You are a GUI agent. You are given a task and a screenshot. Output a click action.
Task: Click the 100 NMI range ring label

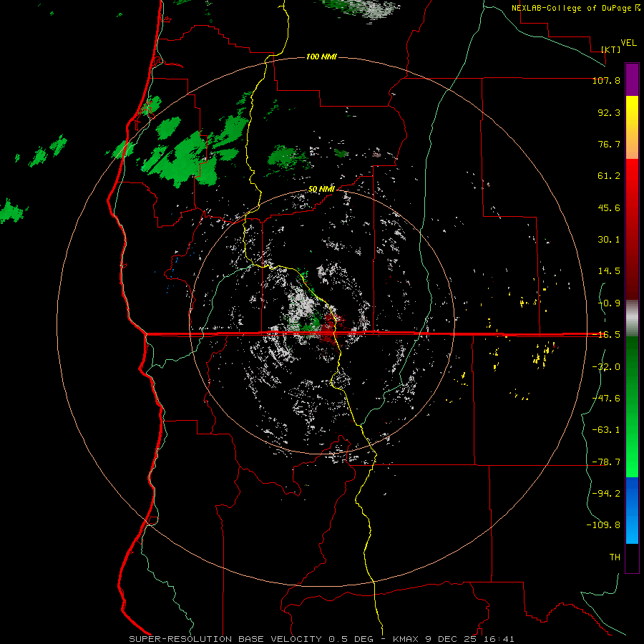pos(321,57)
